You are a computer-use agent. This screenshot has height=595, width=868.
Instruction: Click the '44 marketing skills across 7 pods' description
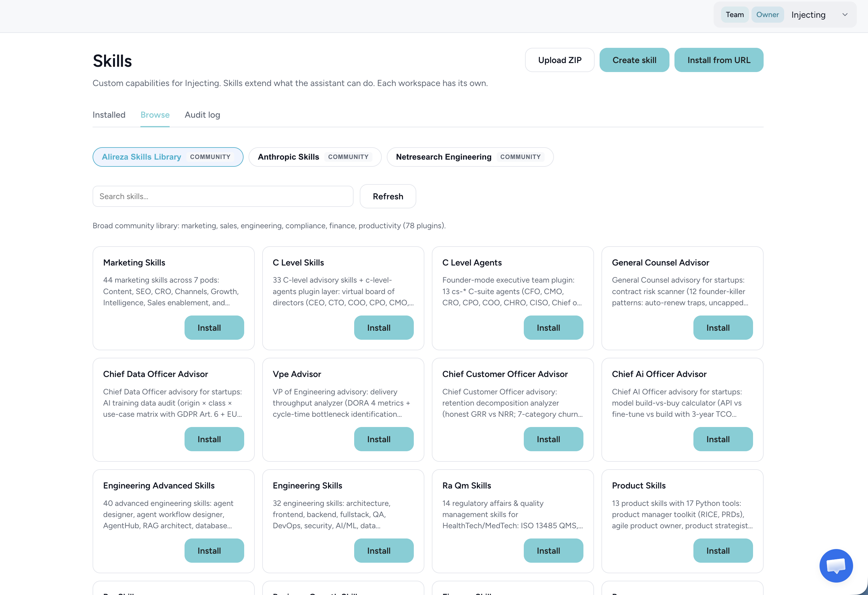coord(171,291)
